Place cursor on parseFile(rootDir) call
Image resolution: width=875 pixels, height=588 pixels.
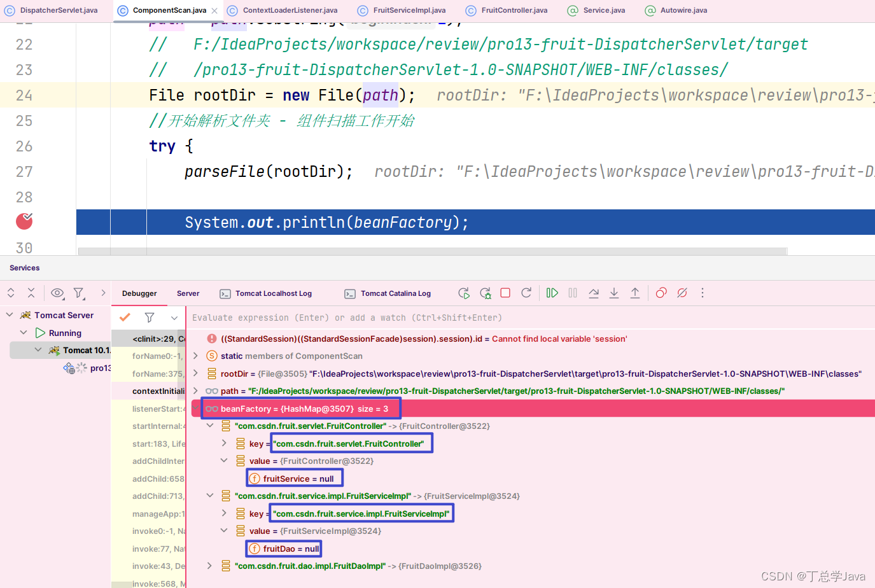pyautogui.click(x=269, y=171)
